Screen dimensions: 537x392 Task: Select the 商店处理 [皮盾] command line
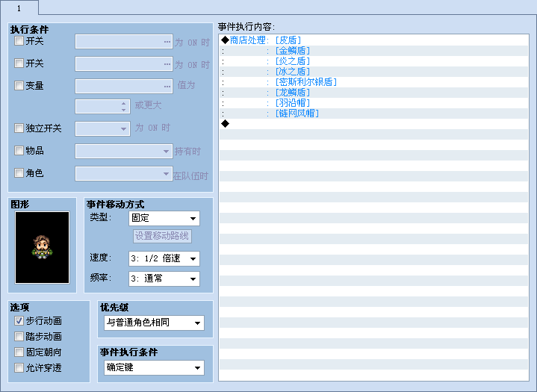374,40
